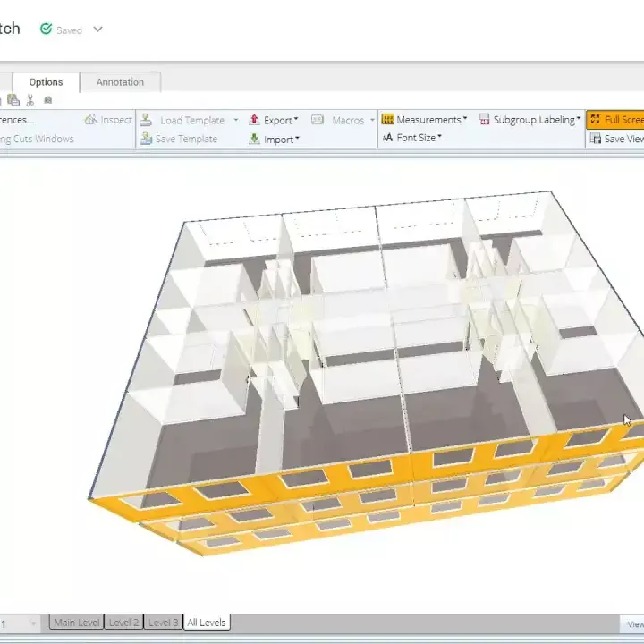Click the green Import arrow icon

tap(254, 139)
